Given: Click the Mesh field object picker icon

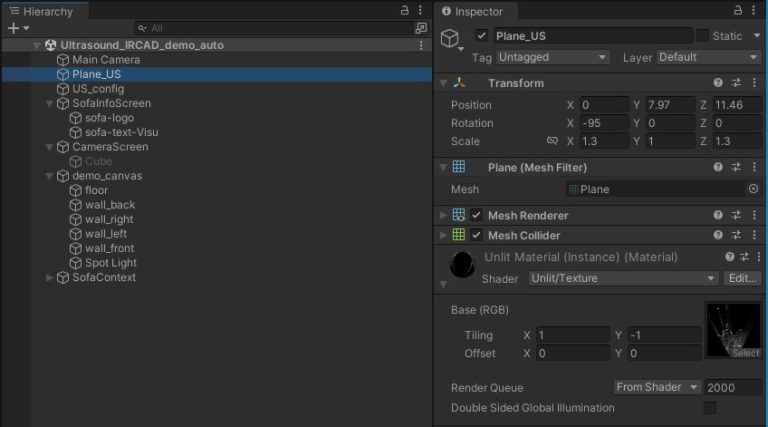Looking at the screenshot, I should point(753,189).
